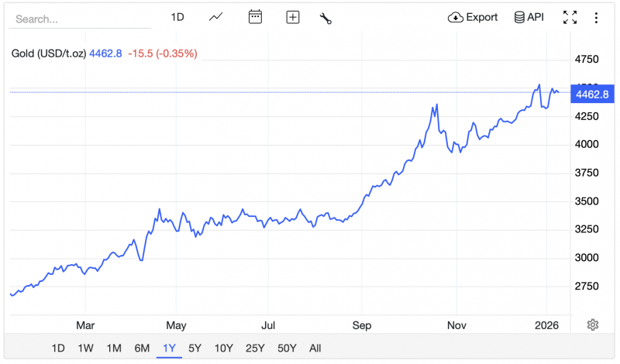The image size is (620, 364).
Task: Open the API database option
Action: click(529, 17)
